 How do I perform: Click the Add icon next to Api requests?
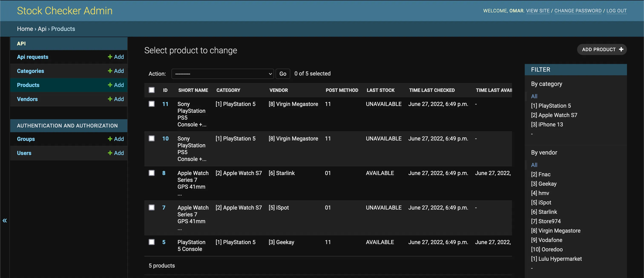(x=110, y=57)
